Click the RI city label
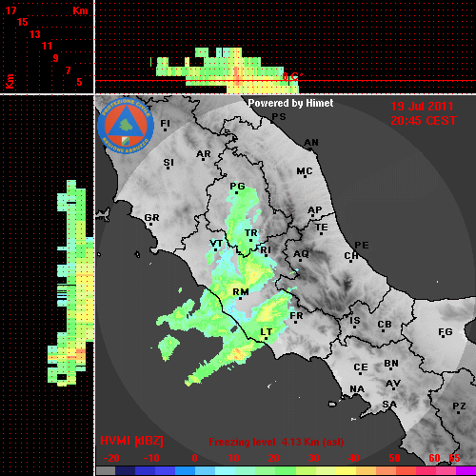Viewport: 476px width, 476px height. [x=266, y=250]
